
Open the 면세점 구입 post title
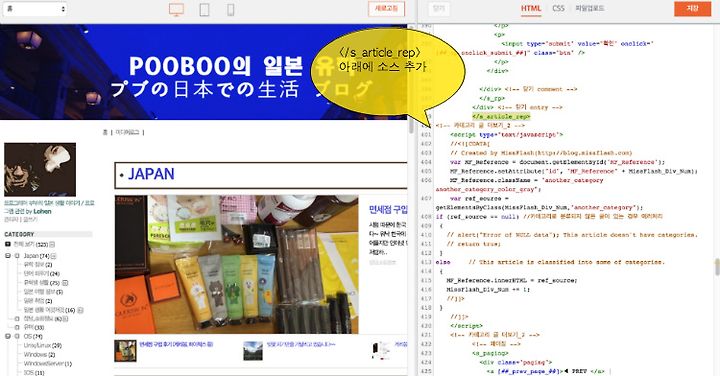[x=388, y=210]
